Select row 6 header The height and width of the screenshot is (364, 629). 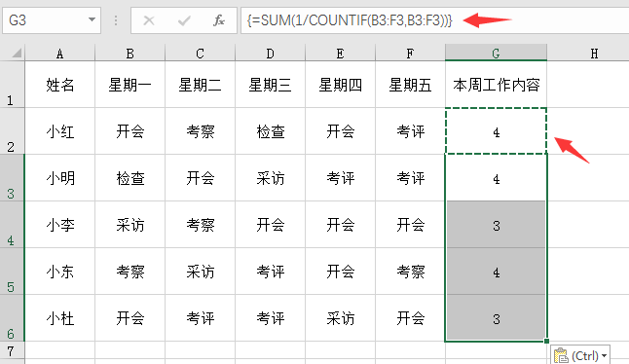pos(13,318)
